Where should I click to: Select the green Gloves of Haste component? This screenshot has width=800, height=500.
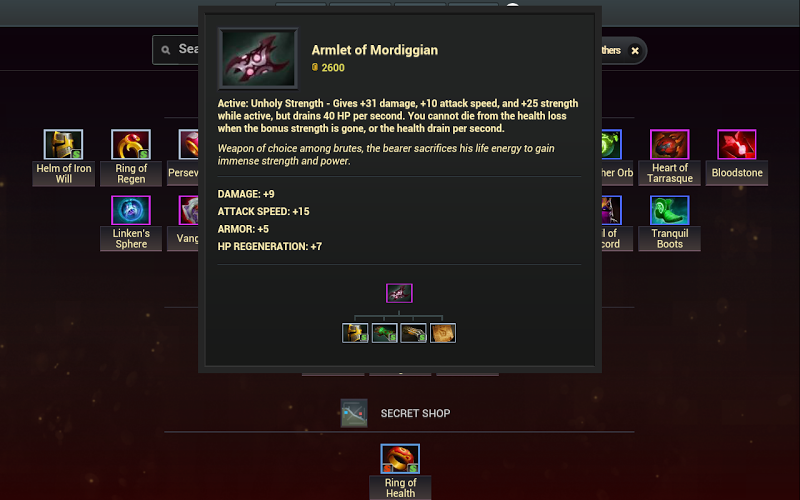click(x=384, y=333)
